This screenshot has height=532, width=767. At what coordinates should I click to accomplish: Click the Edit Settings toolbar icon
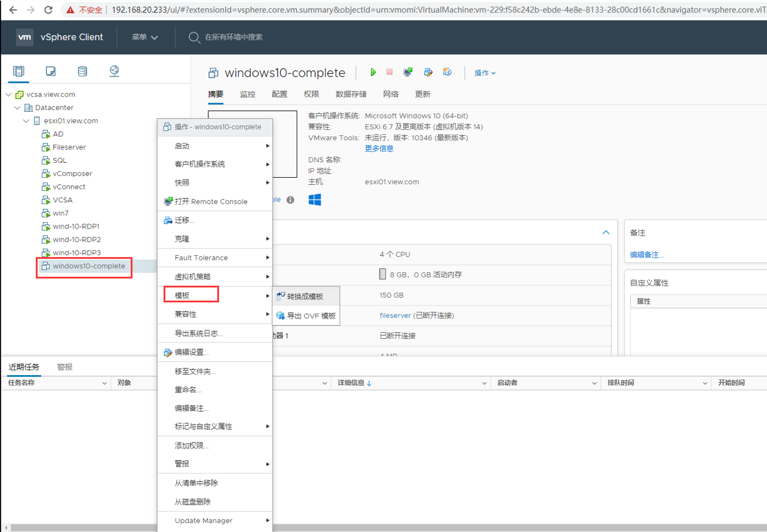[428, 72]
